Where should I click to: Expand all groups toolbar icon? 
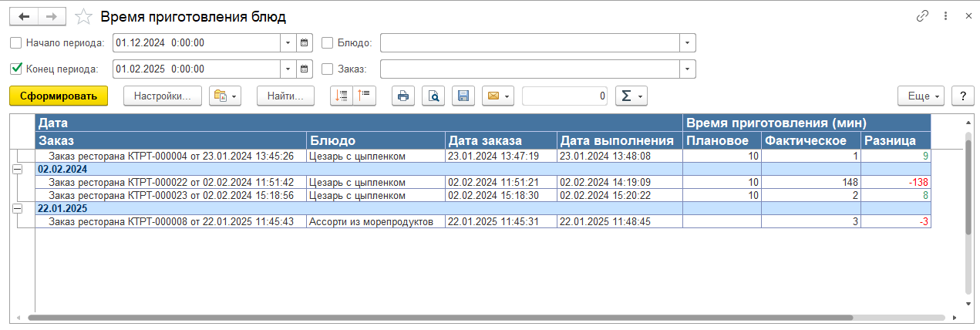(342, 96)
